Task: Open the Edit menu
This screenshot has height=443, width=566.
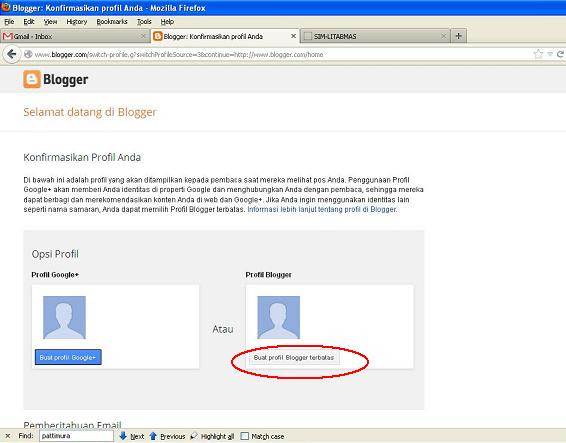Action: pyautogui.click(x=29, y=22)
